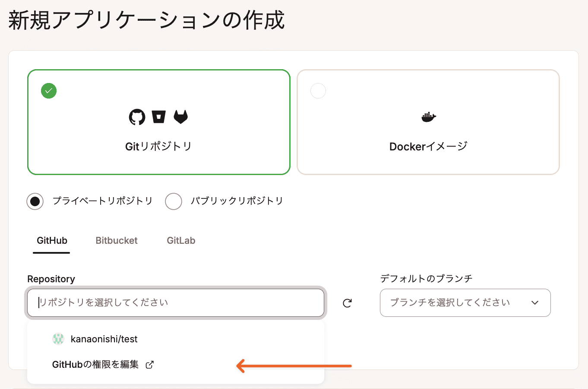
Task: Click the branch dropdown chevron arrow
Action: (x=535, y=303)
